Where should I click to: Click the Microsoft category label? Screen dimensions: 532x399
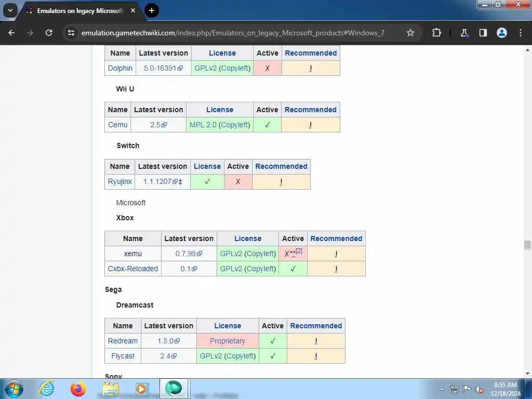[x=130, y=203]
